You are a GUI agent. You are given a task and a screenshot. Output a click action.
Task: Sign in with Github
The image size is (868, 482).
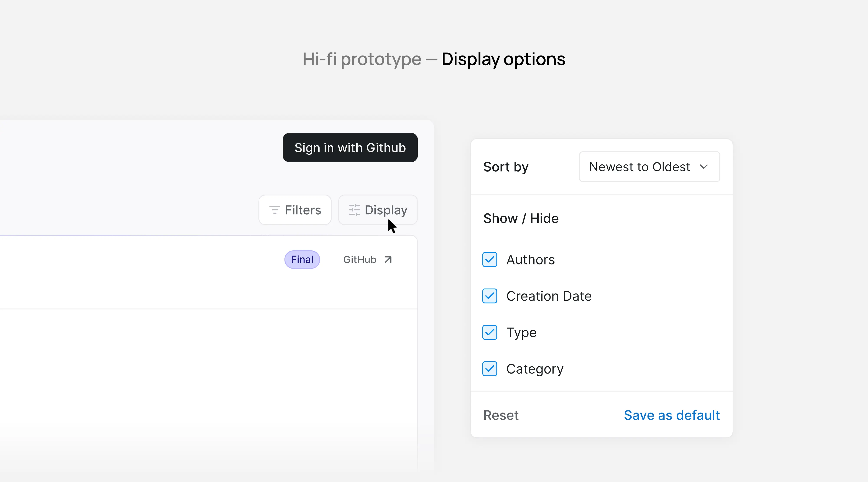point(350,148)
